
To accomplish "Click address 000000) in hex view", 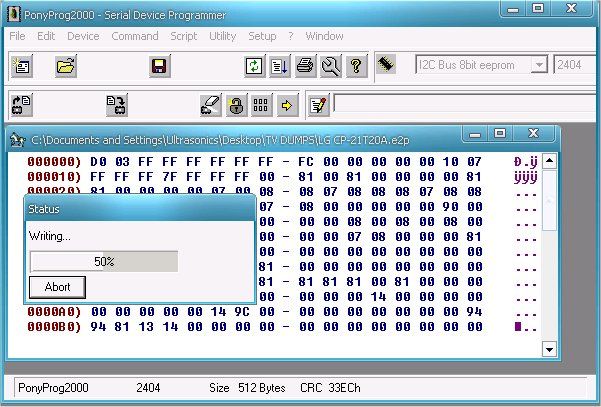I will pyautogui.click(x=54, y=162).
